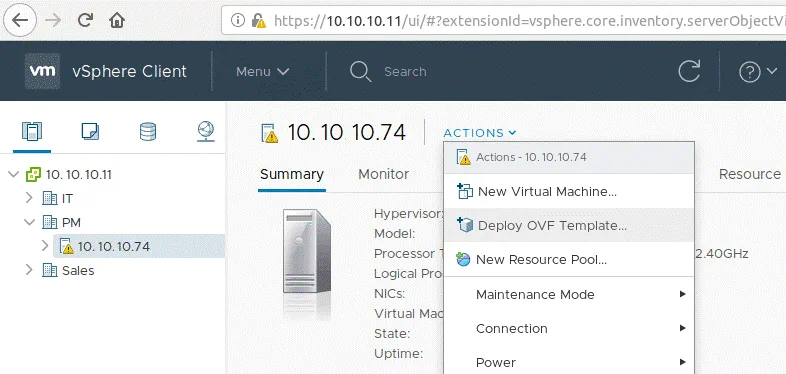The image size is (786, 374).
Task: Click the vCenter server icon beside 10.10.10.11
Action: pyautogui.click(x=34, y=174)
